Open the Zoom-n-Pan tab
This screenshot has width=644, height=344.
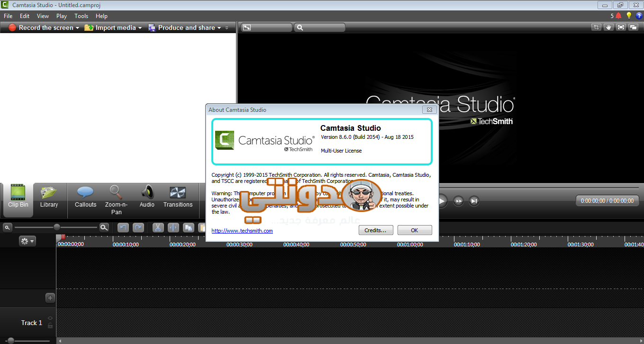click(x=116, y=200)
